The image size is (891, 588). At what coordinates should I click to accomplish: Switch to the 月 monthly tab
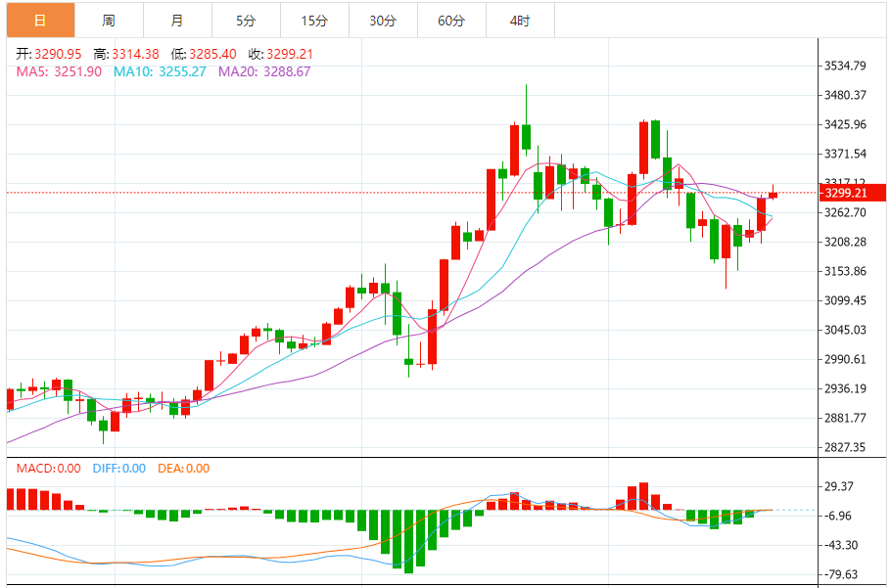[177, 21]
